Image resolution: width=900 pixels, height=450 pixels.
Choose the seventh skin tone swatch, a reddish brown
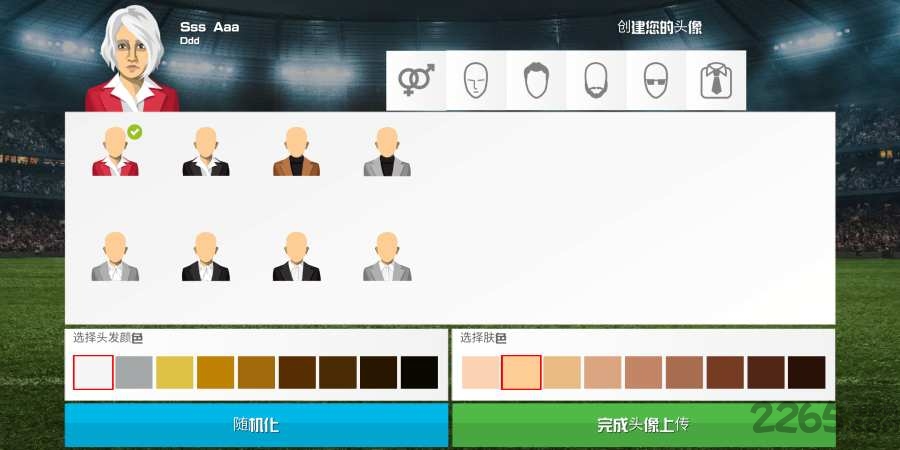[726, 373]
